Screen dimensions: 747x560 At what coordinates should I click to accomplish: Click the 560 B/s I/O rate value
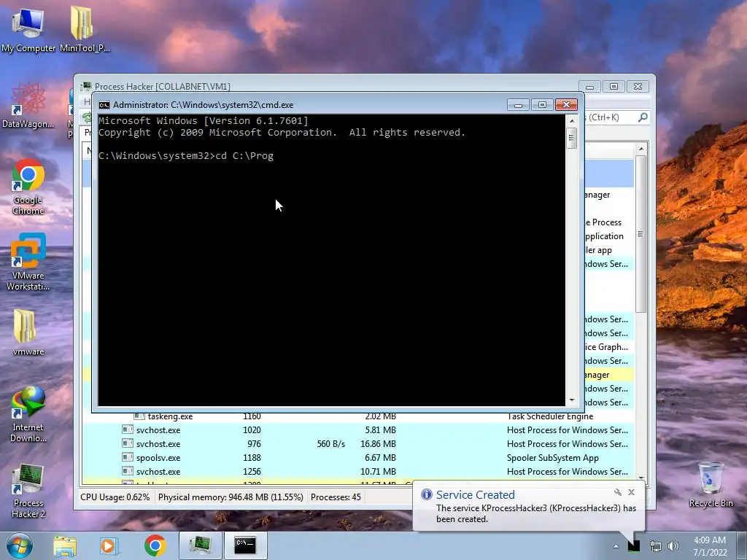point(330,444)
